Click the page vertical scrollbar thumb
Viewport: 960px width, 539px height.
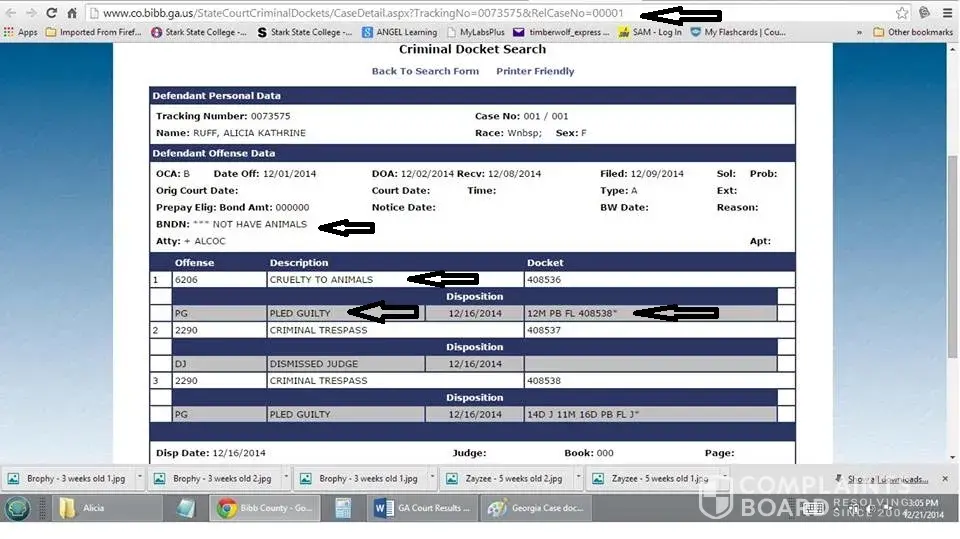coord(952,256)
